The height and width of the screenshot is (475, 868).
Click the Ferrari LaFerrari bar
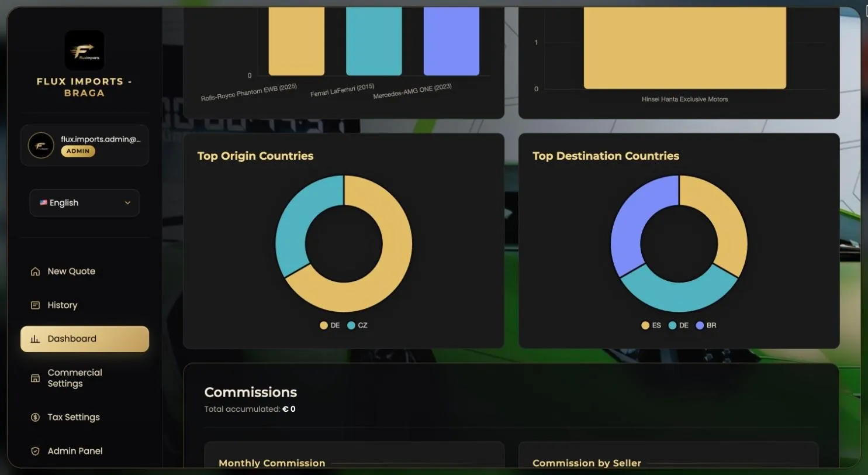[x=374, y=41]
